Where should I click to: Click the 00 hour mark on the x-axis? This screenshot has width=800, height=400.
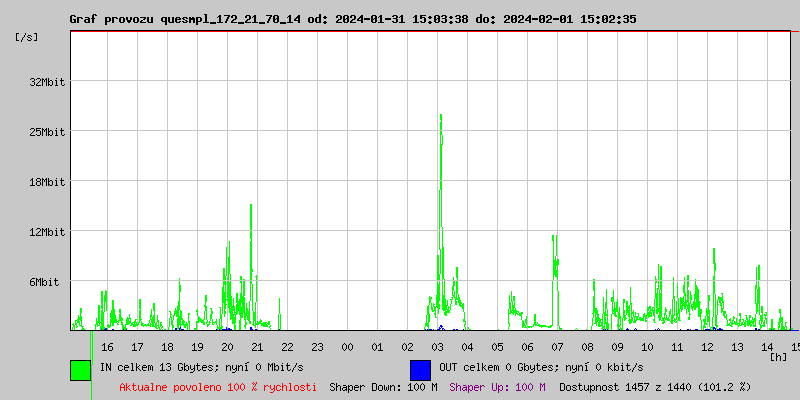347,347
